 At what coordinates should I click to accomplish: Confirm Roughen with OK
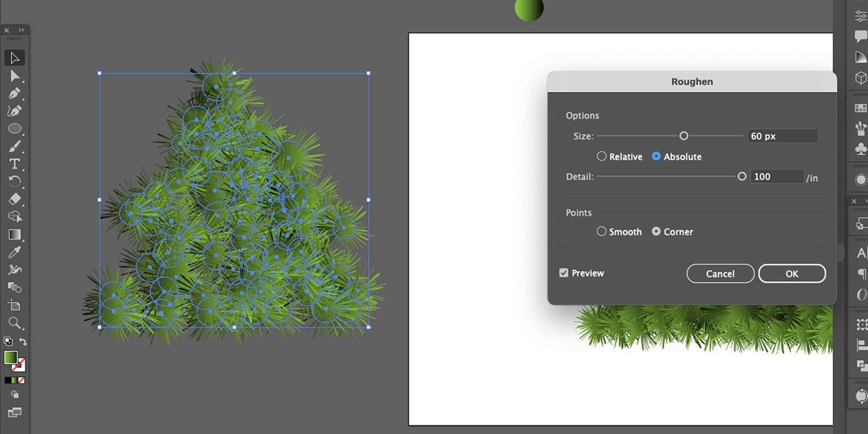[x=792, y=273]
